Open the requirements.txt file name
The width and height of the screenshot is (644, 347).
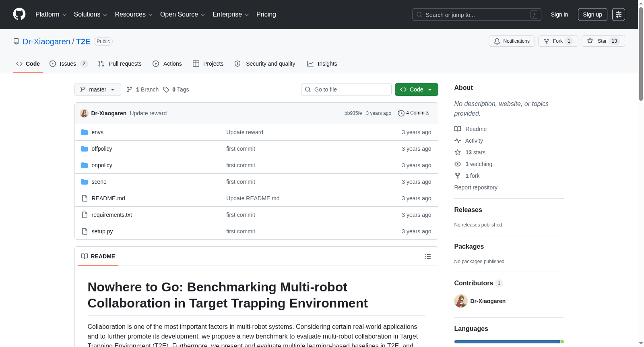[112, 215]
